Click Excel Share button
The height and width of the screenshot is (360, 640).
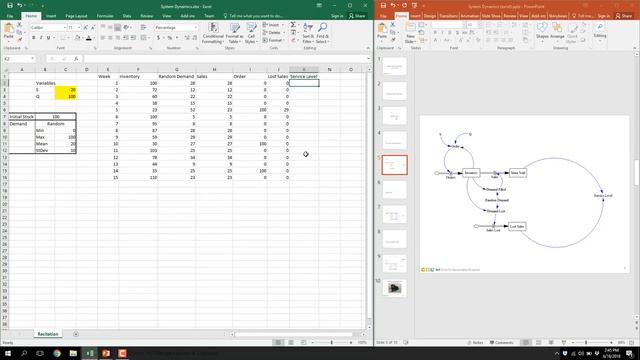tap(357, 16)
